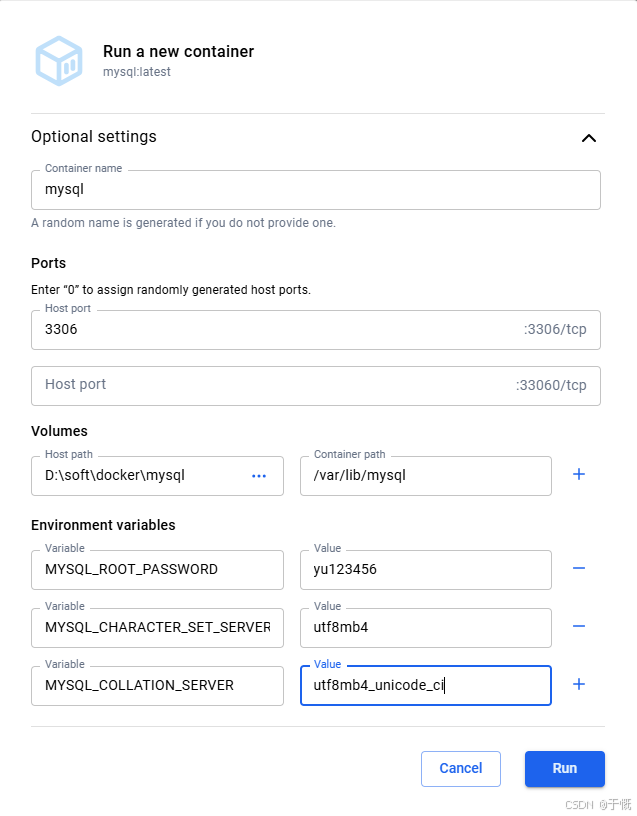Click the Container name input field

pos(315,190)
